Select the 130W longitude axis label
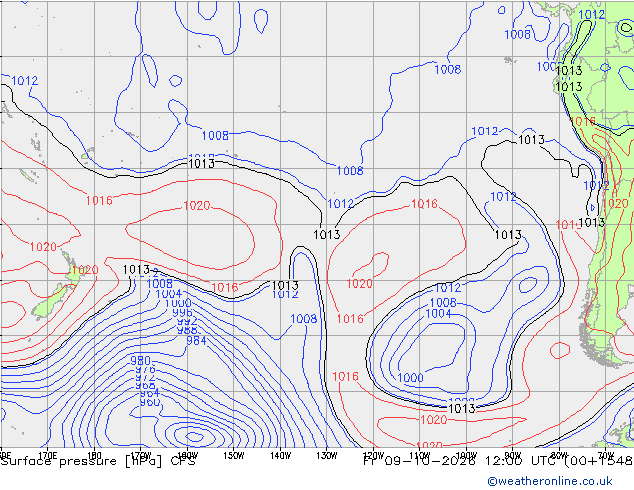This screenshot has width=634, height=490. point(327,455)
